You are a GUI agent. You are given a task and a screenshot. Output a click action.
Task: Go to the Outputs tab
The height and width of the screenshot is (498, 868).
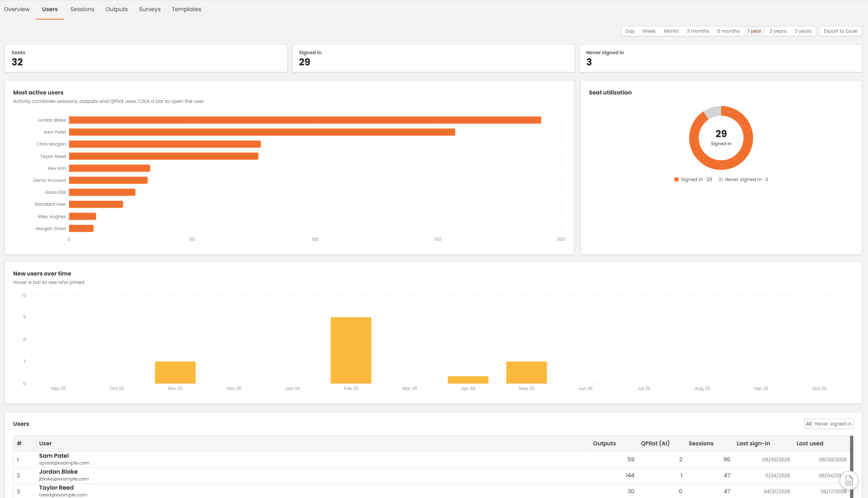point(117,9)
